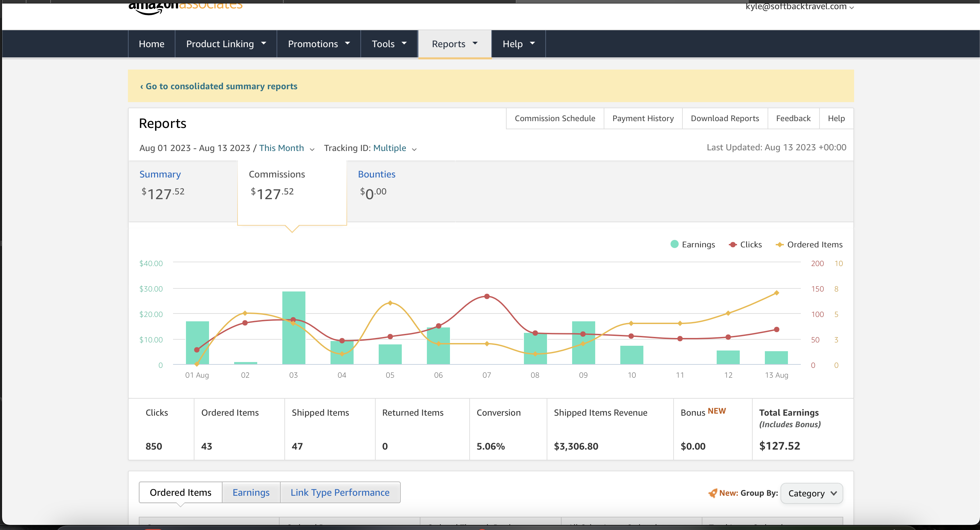Toggle Clicks series in chart legend
Image resolution: width=980 pixels, height=530 pixels.
pos(745,244)
